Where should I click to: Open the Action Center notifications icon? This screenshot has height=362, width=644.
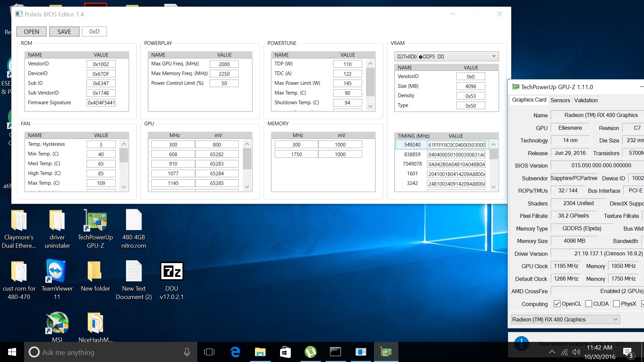click(628, 352)
